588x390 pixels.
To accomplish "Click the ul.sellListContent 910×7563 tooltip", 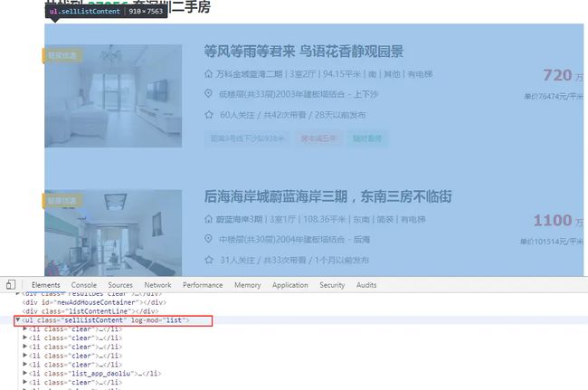I will (x=106, y=11).
